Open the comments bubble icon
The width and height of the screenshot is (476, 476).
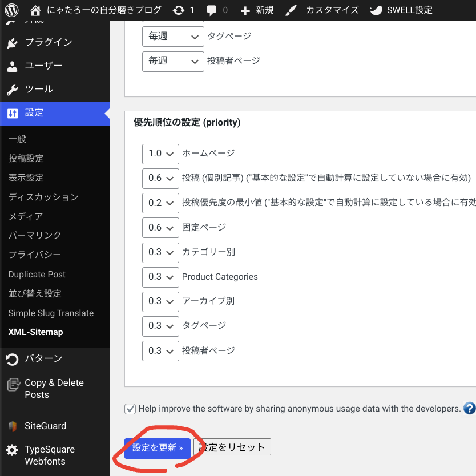tap(212, 10)
